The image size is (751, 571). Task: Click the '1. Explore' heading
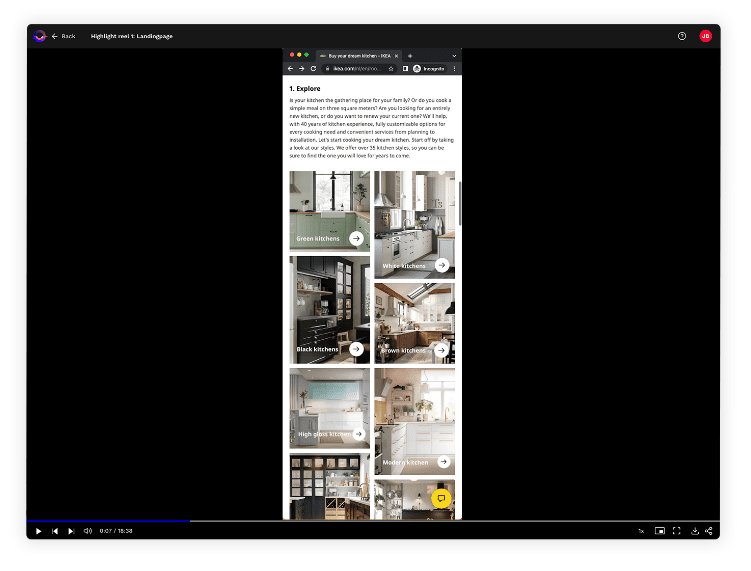coord(305,89)
